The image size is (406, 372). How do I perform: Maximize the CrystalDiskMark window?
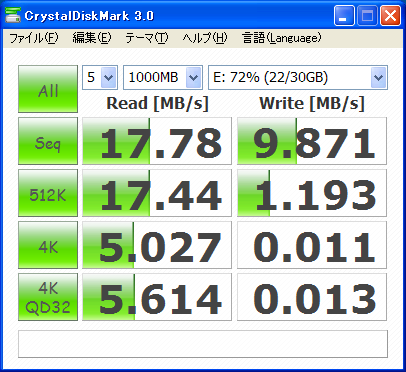pyautogui.click(x=367, y=16)
